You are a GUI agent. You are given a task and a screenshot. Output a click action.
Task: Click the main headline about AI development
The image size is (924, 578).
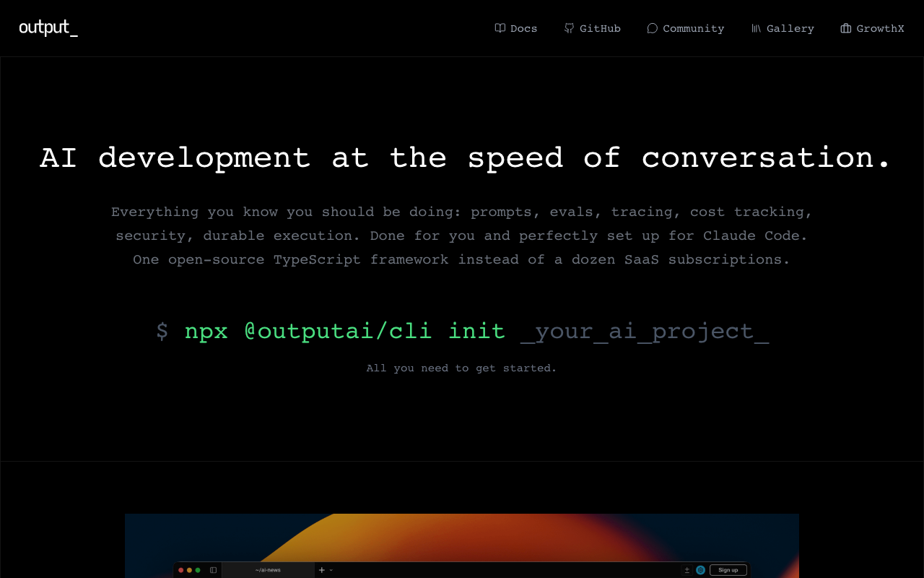466,158
